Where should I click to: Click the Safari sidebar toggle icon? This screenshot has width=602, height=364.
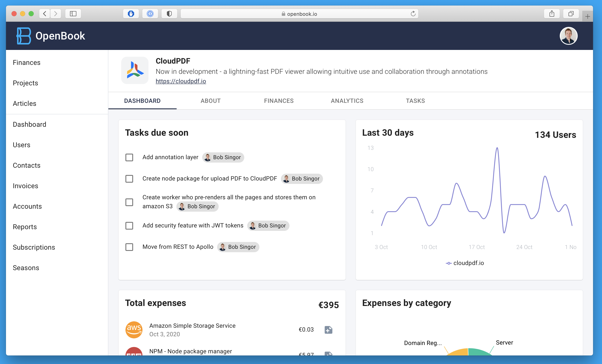[73, 14]
